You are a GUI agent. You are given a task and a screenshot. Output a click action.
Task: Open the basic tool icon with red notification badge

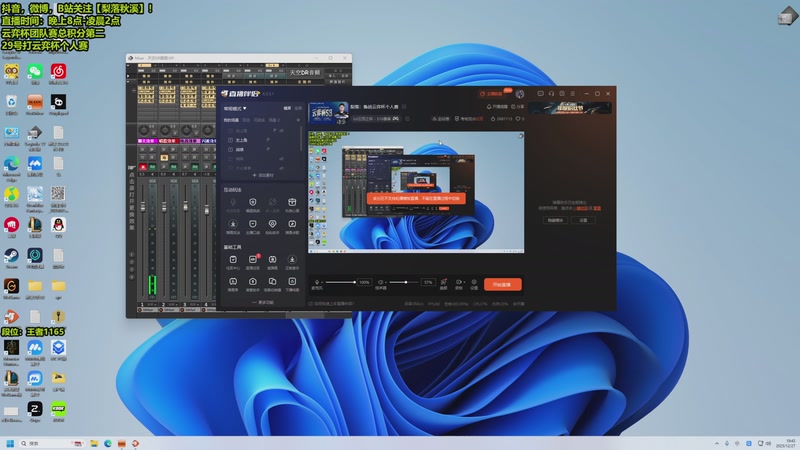(253, 260)
